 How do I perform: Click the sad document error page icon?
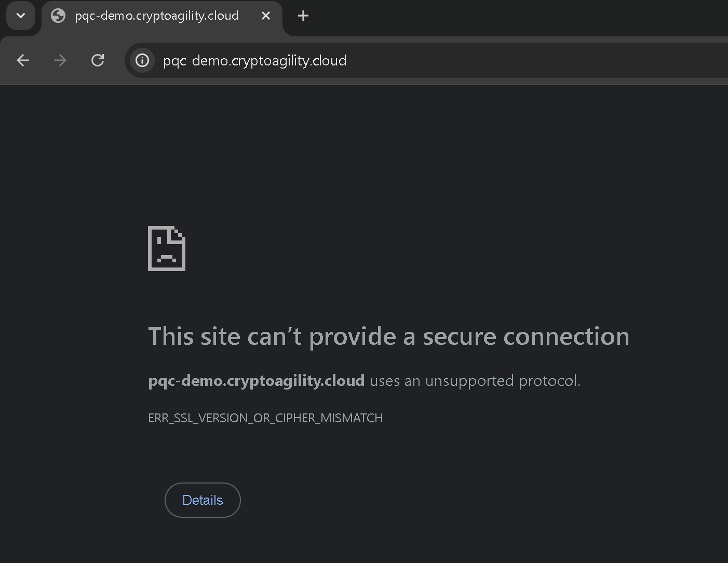[166, 248]
